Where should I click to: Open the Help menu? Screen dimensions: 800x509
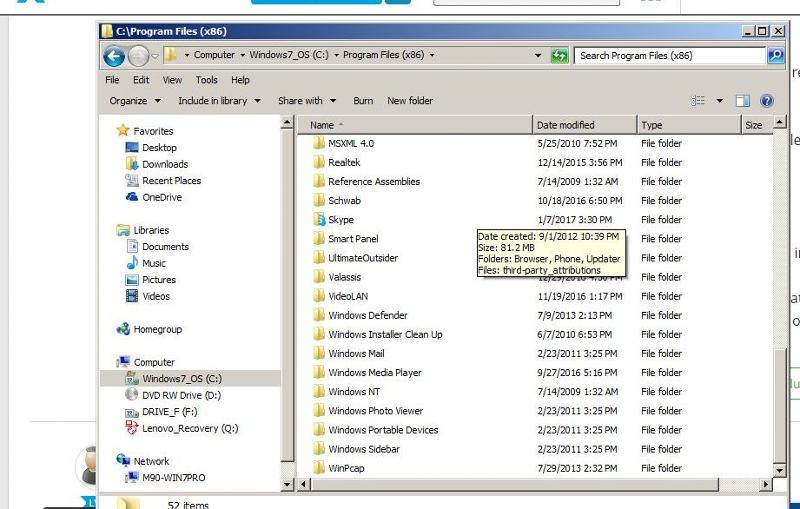click(x=240, y=80)
